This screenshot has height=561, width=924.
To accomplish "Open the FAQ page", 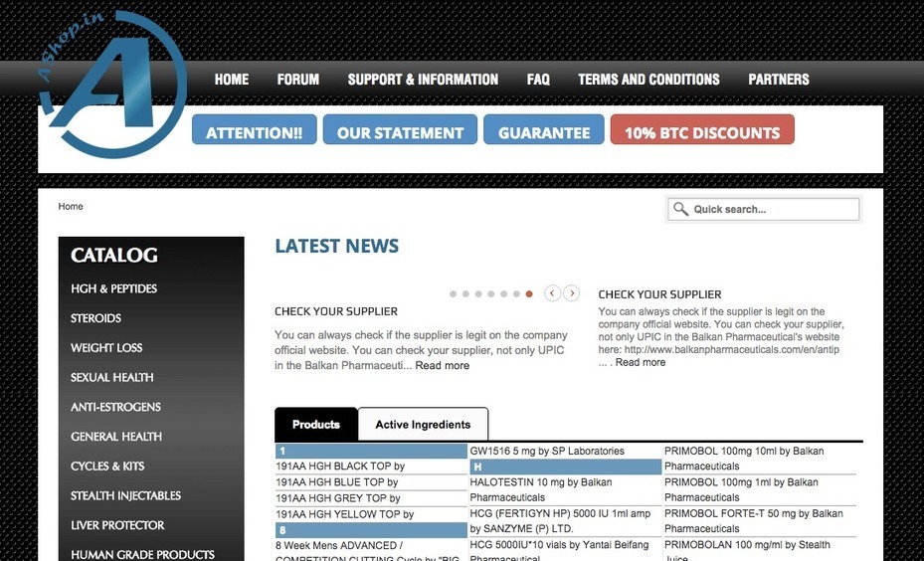I will coord(538,80).
